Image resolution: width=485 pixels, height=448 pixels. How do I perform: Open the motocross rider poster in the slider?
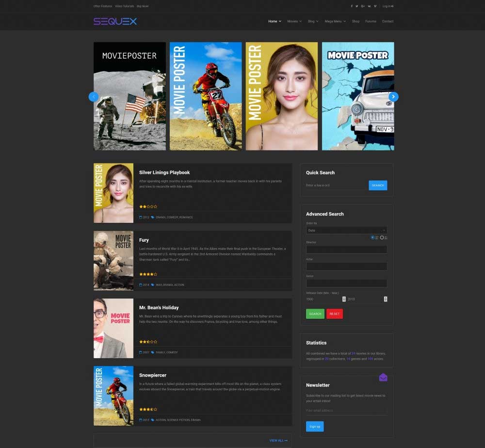206,96
